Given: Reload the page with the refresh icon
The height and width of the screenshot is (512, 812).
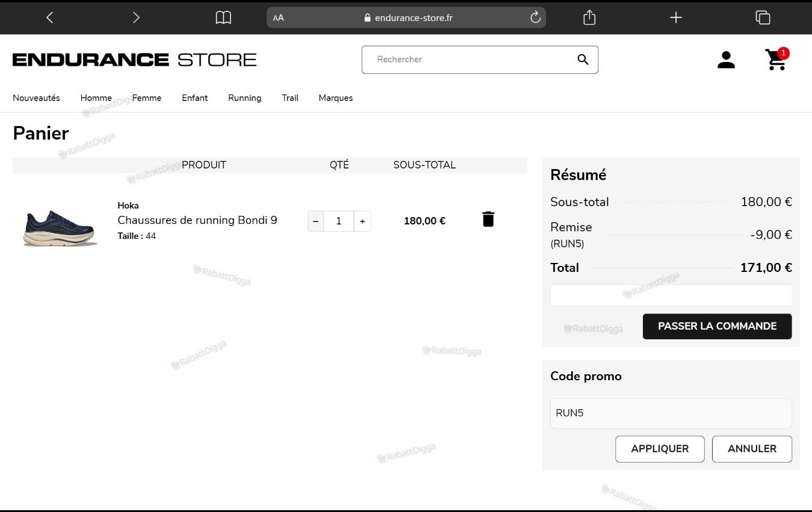Looking at the screenshot, I should [x=535, y=17].
